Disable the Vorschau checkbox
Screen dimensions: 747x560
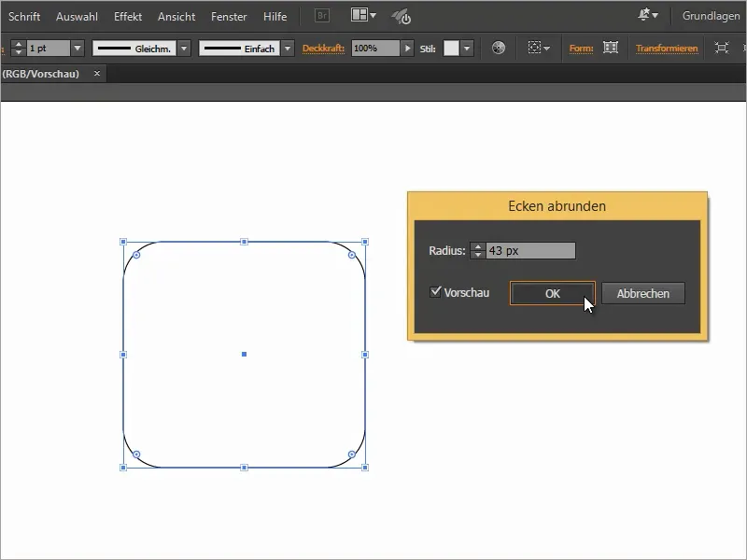point(436,292)
